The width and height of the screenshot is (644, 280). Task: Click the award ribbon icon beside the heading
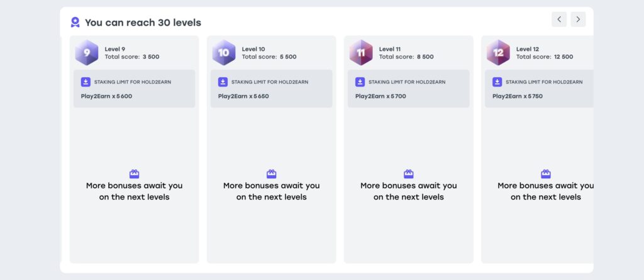pyautogui.click(x=75, y=22)
